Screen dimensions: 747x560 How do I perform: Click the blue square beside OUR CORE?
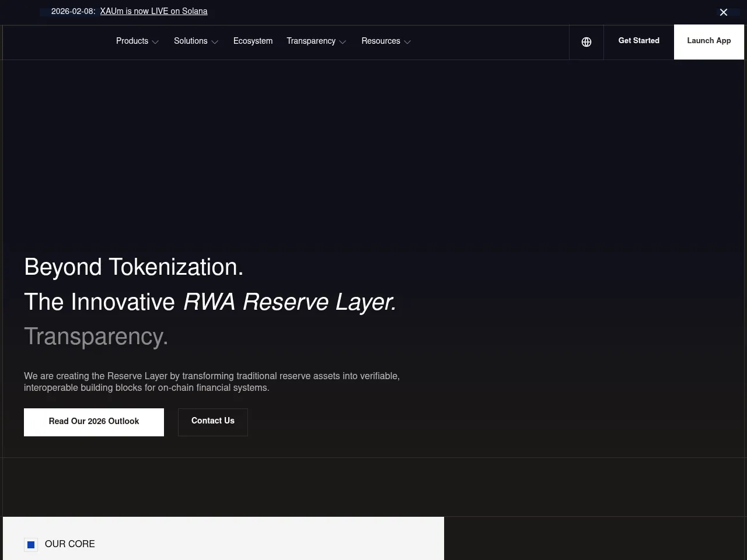point(31,545)
